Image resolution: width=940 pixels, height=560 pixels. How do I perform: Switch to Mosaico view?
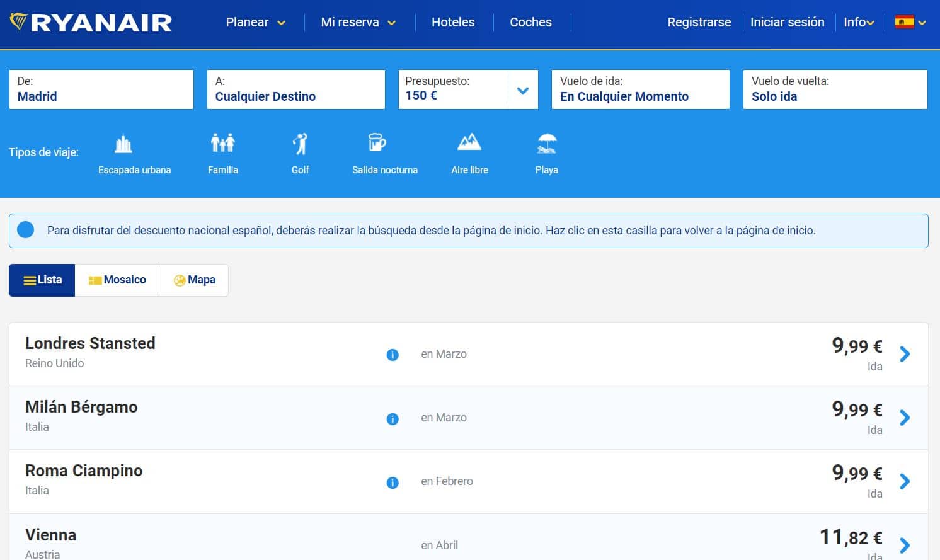click(x=117, y=280)
